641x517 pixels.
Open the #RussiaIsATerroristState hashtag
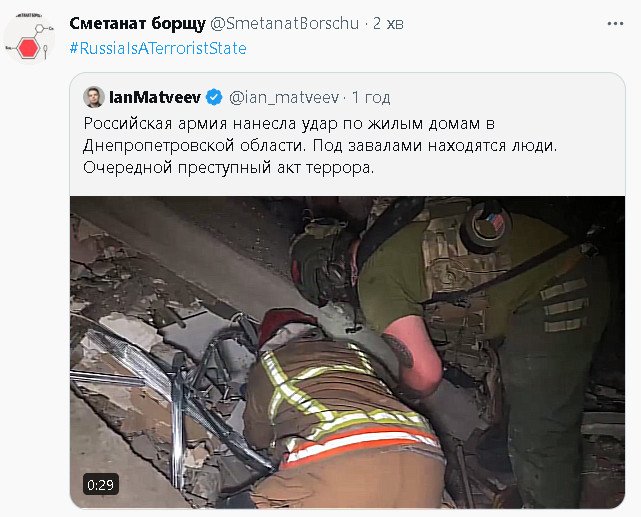pyautogui.click(x=158, y=48)
